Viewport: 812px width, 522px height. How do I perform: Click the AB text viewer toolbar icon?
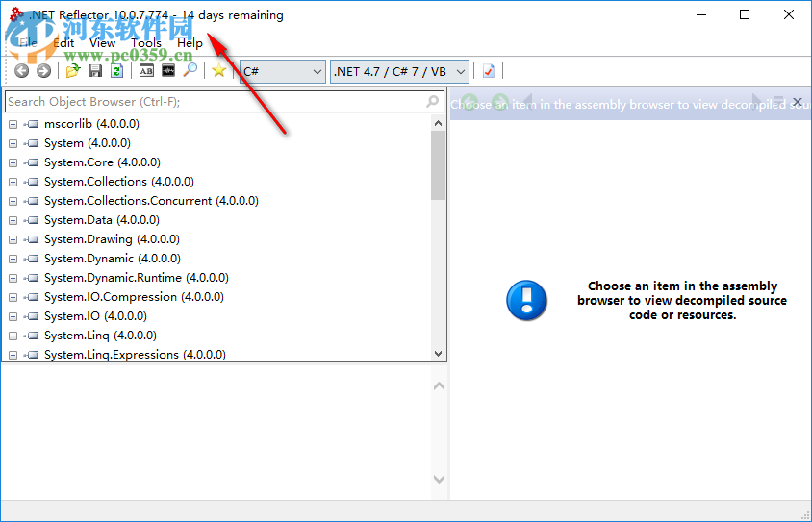[x=146, y=70]
